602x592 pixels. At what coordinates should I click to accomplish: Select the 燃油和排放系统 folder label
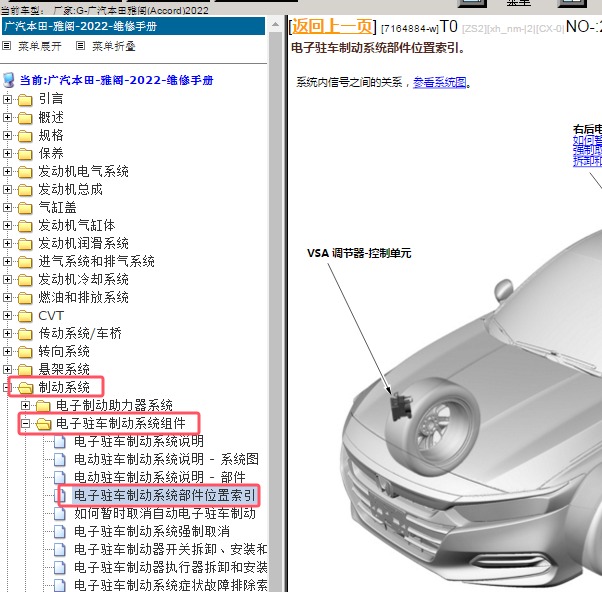[83, 298]
